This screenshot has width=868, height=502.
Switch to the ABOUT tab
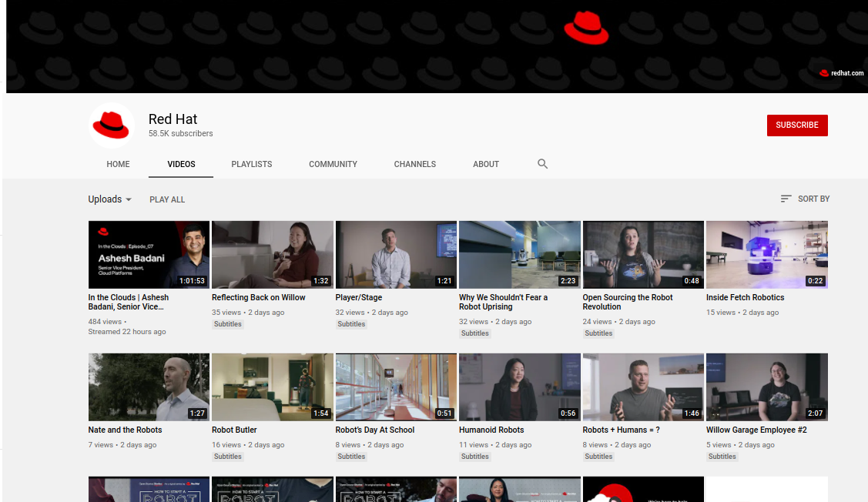click(485, 164)
